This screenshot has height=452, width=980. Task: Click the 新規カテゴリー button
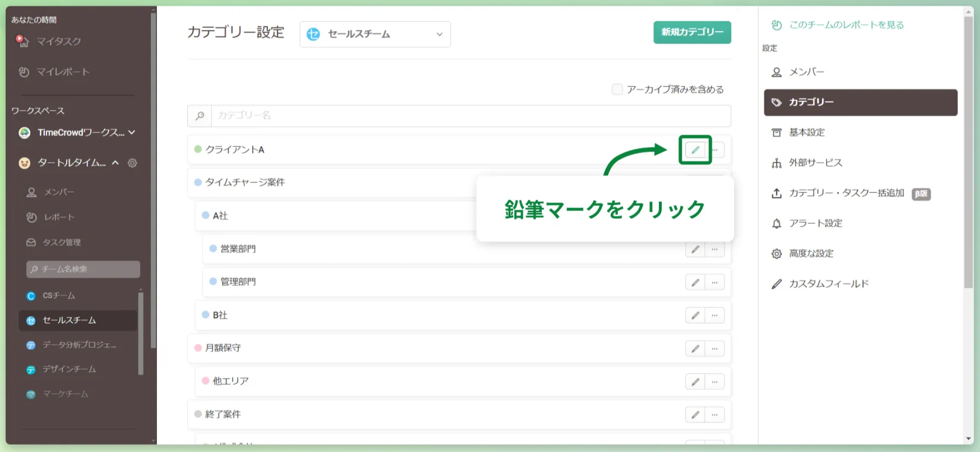692,33
